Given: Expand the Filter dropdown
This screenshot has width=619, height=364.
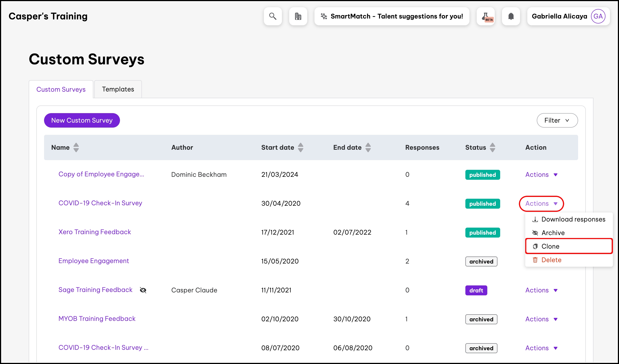Looking at the screenshot, I should tap(557, 120).
